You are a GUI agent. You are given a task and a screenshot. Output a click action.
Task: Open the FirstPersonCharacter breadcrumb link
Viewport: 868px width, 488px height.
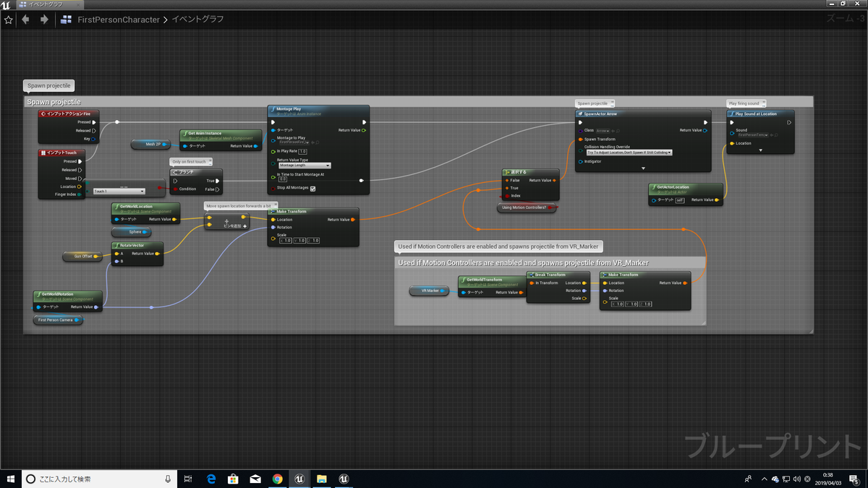(x=119, y=20)
